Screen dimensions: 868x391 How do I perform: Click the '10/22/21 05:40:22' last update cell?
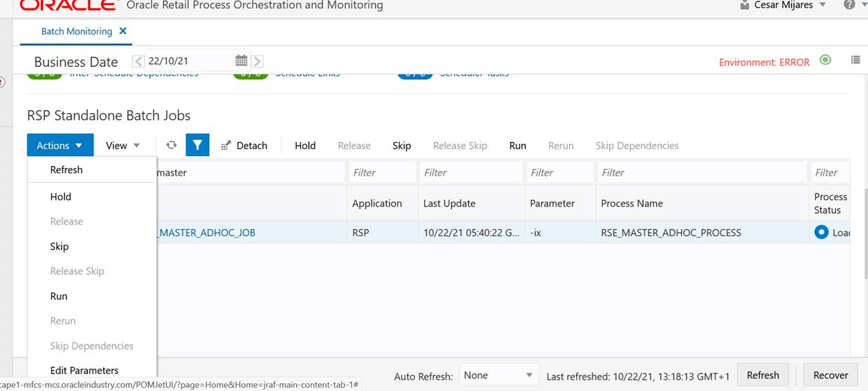[471, 232]
